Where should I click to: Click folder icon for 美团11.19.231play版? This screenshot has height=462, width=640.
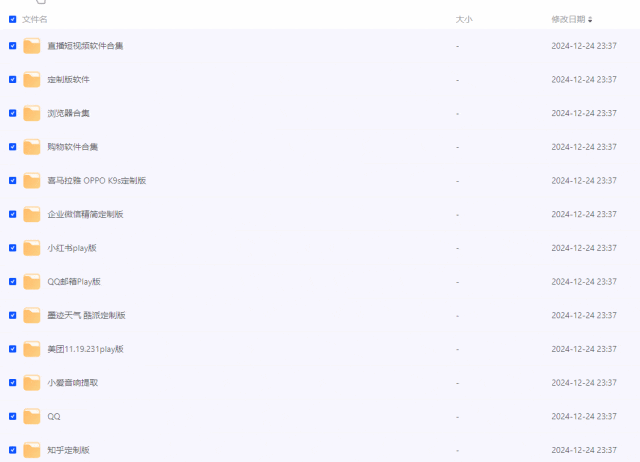point(31,349)
